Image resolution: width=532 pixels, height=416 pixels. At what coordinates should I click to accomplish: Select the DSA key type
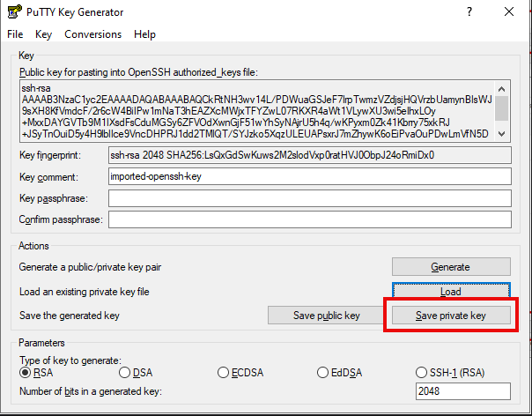[136, 373]
